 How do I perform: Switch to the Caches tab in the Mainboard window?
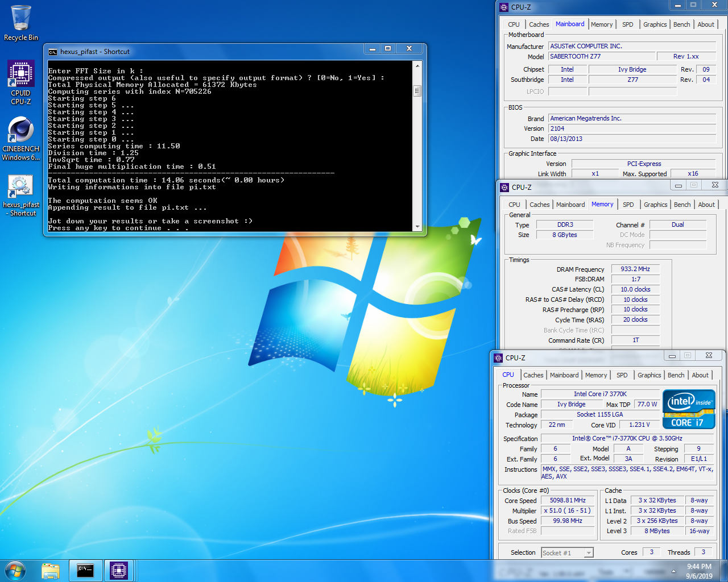(539, 24)
